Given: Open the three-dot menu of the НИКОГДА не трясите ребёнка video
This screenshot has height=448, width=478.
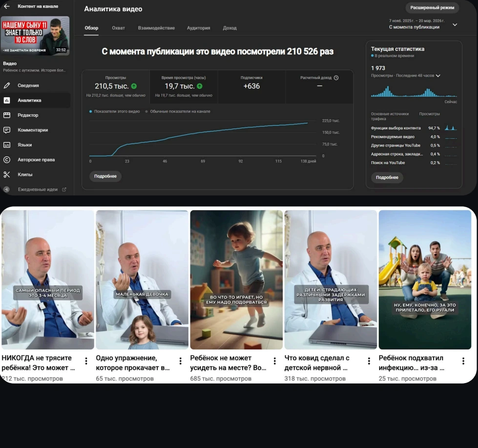Looking at the screenshot, I should pyautogui.click(x=86, y=361).
